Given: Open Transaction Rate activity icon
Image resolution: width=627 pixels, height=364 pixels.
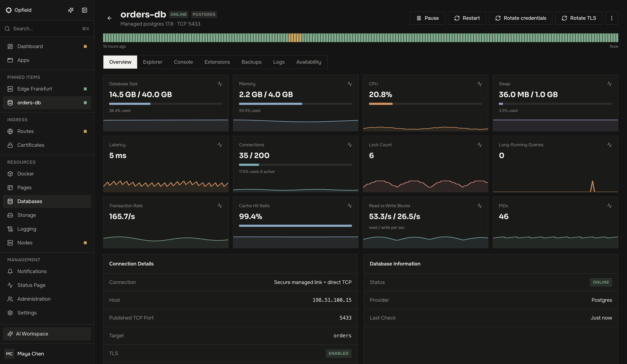Looking at the screenshot, I should (x=220, y=206).
